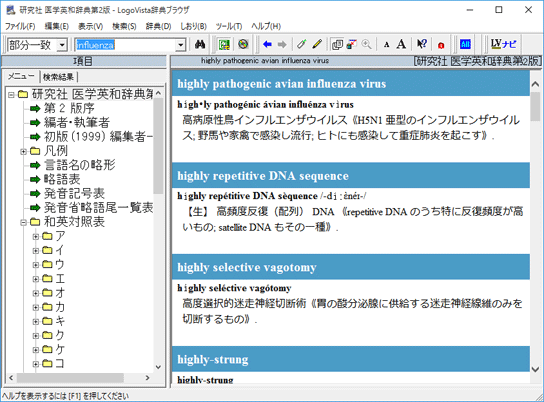The height and width of the screenshot is (402, 544).
Task: Click the context help cursor question icon
Action: pyautogui.click(x=422, y=44)
